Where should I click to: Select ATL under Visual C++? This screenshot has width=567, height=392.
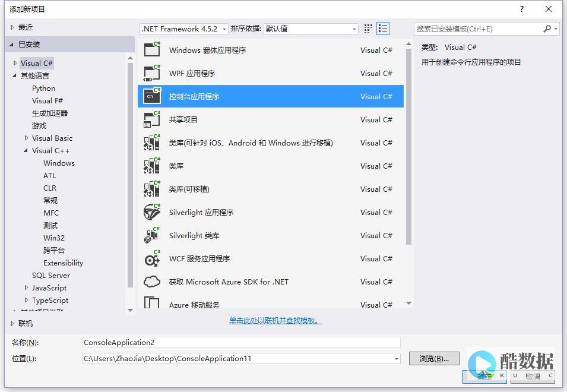click(x=49, y=175)
